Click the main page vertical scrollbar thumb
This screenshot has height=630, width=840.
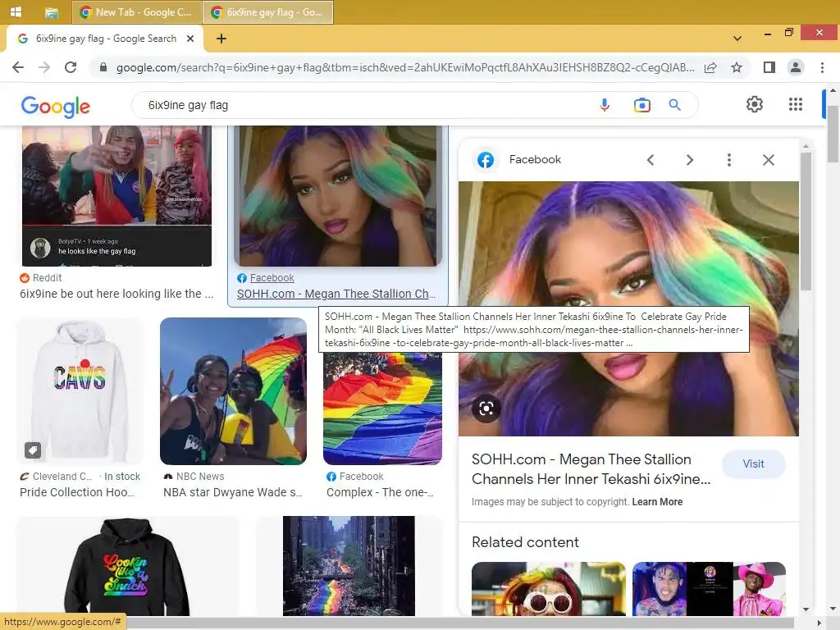point(833,134)
